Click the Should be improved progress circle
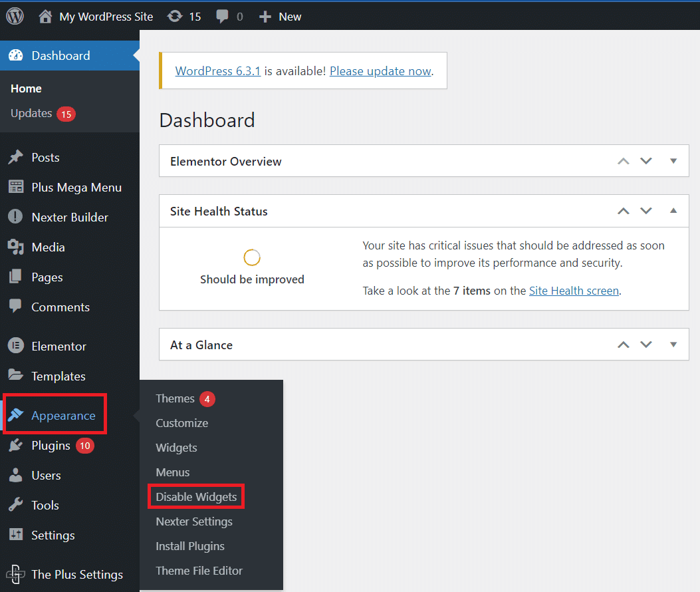Viewport: 700px width, 592px height. click(x=252, y=257)
